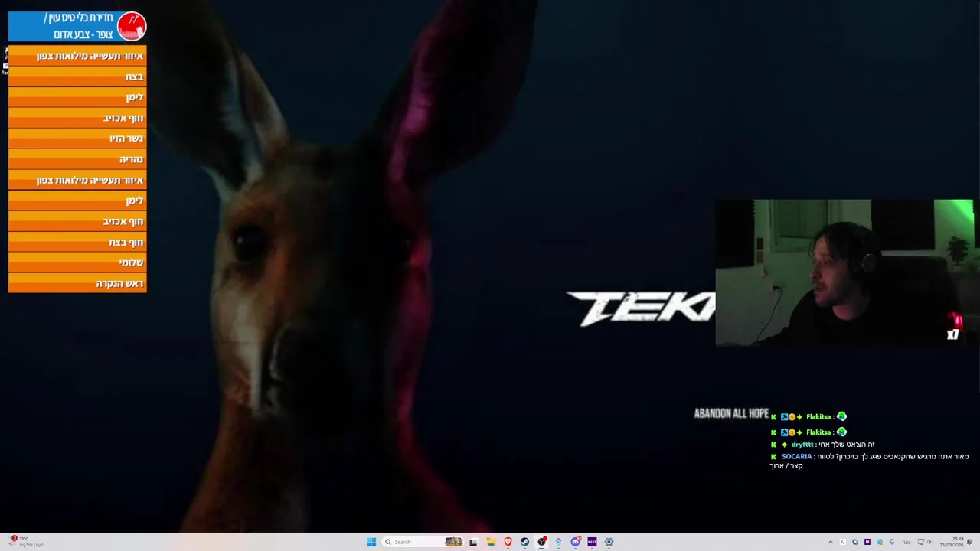The height and width of the screenshot is (551, 980).
Task: Show hidden system tray icons
Action: [x=831, y=542]
